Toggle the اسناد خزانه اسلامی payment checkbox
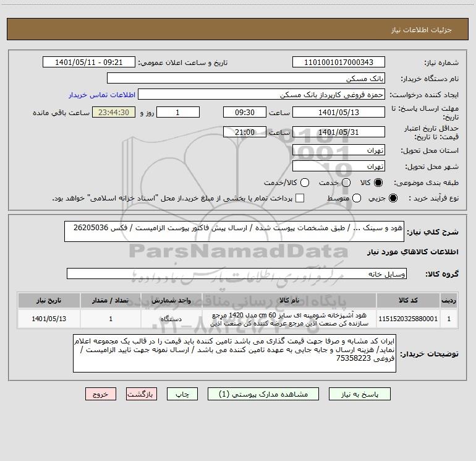 point(300,198)
